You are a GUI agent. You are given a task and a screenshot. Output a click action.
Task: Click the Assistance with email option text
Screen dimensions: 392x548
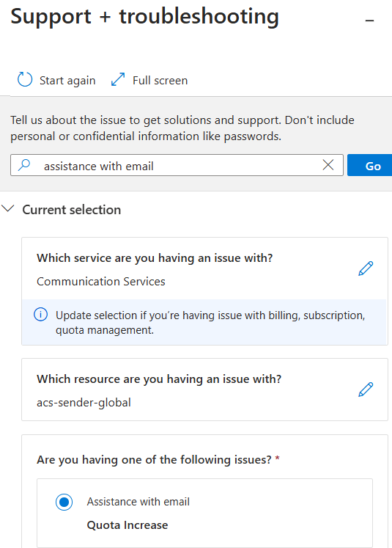138,502
